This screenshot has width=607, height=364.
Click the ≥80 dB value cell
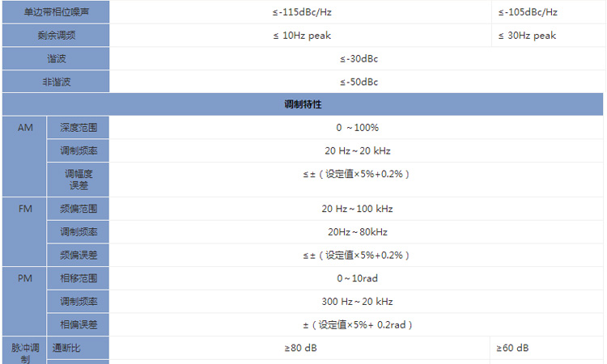point(300,348)
